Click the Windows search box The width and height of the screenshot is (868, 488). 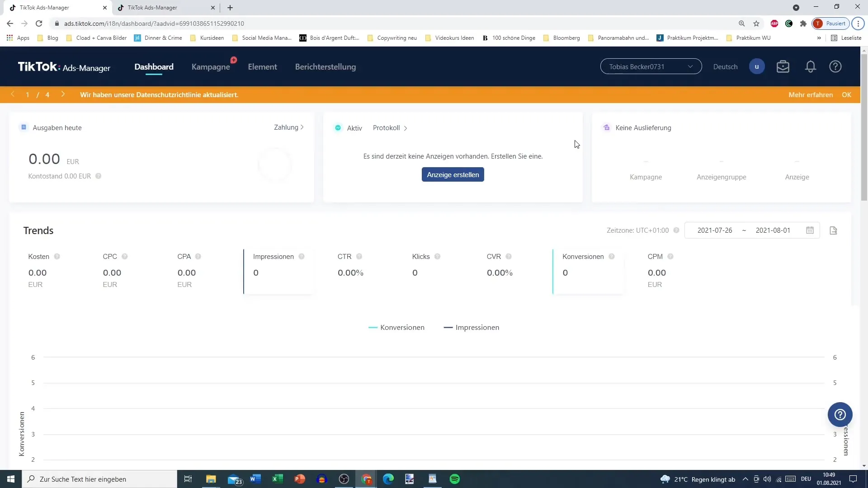coord(99,479)
